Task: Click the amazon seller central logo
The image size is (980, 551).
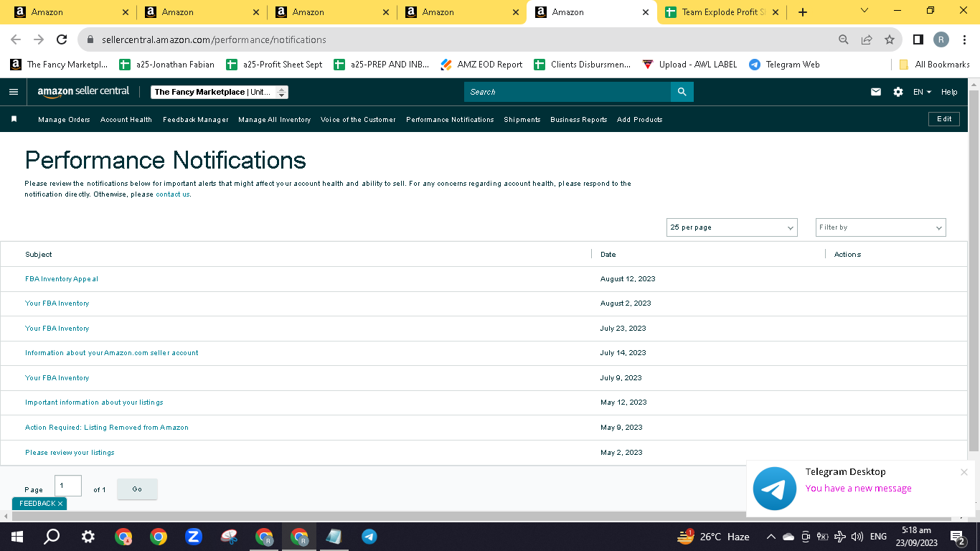Action: [x=84, y=92]
